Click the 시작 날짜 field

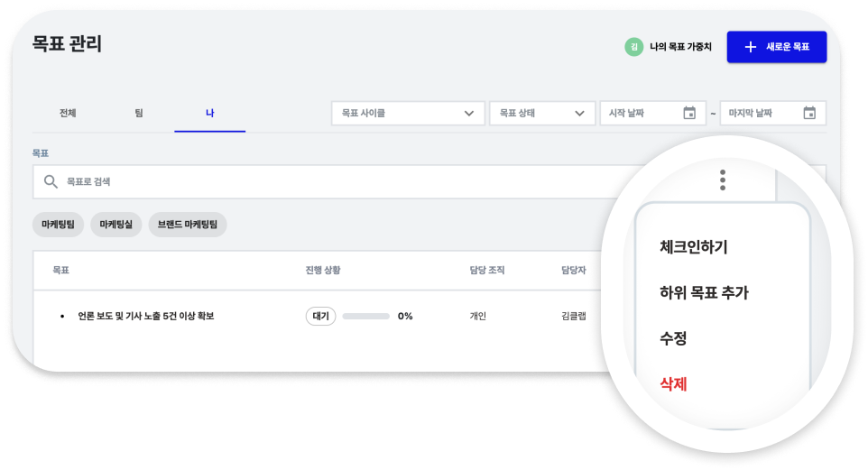tap(652, 113)
